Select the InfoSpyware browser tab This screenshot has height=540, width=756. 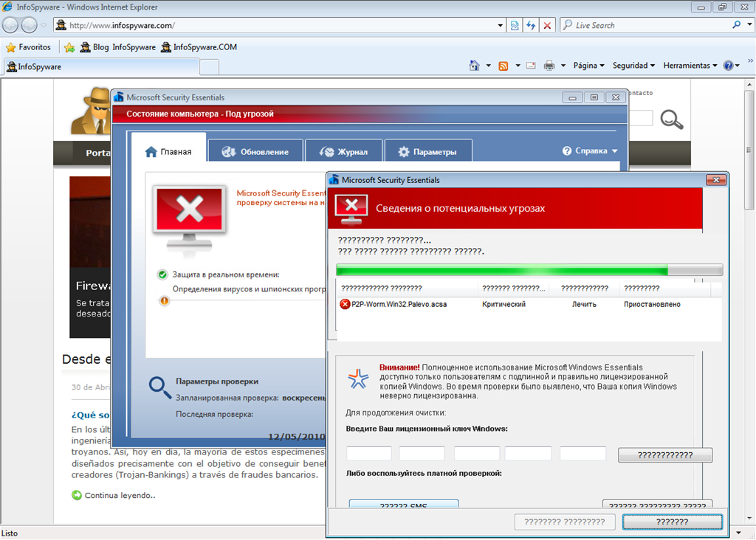click(x=102, y=66)
